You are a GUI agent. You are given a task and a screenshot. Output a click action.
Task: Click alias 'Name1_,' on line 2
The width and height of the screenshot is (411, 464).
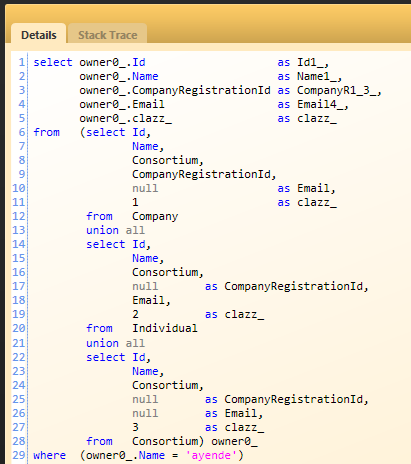319,77
